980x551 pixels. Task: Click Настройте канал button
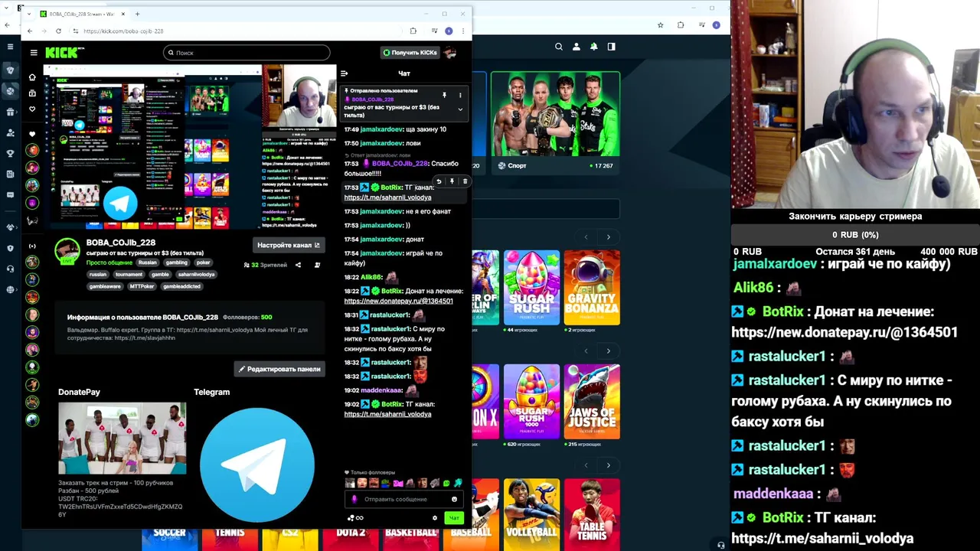coord(289,245)
